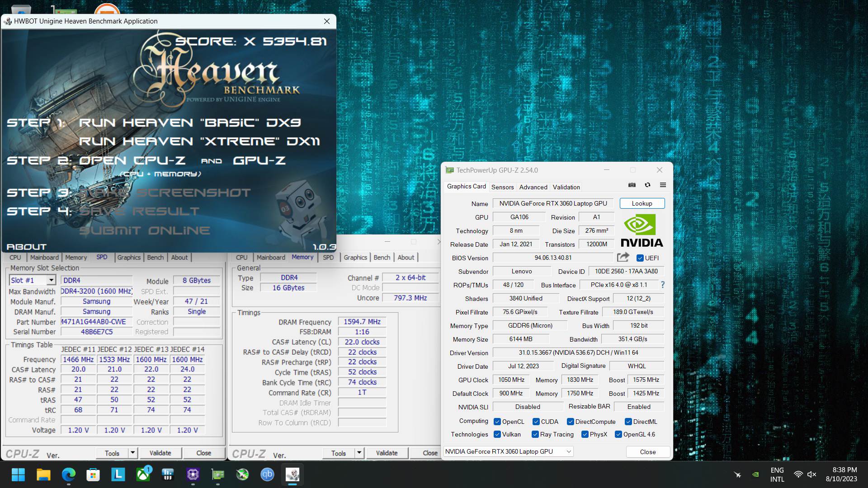Click the Heaven benchmark taskbar icon

click(x=292, y=474)
